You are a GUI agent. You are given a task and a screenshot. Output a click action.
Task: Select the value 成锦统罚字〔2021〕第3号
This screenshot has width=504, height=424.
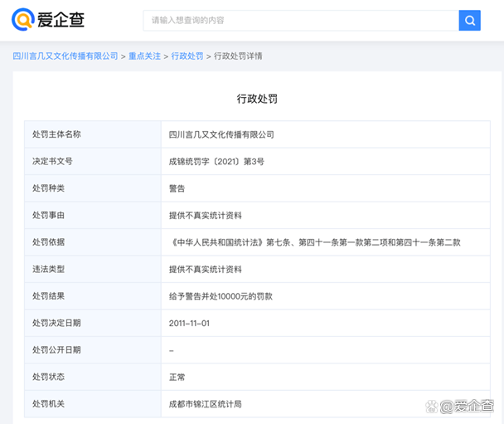click(216, 162)
